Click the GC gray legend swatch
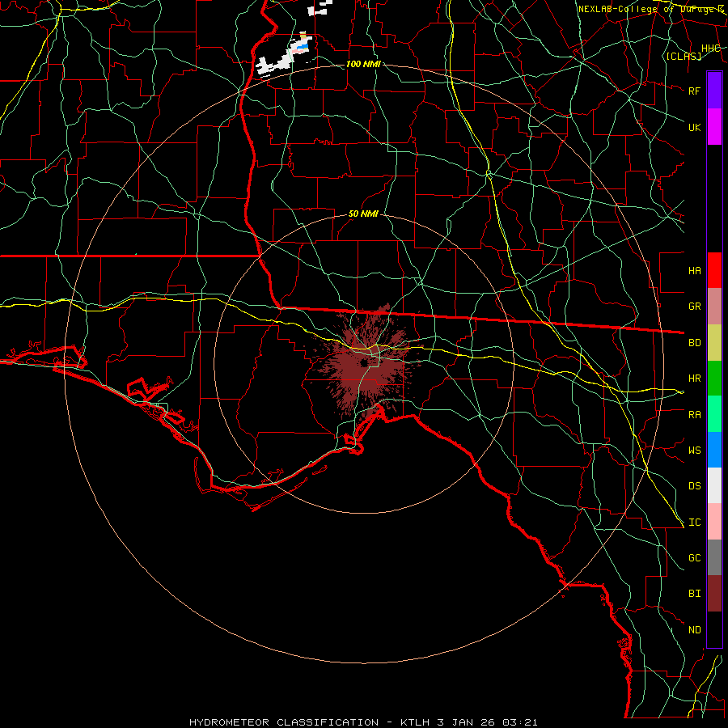728x728 pixels. pyautogui.click(x=714, y=557)
